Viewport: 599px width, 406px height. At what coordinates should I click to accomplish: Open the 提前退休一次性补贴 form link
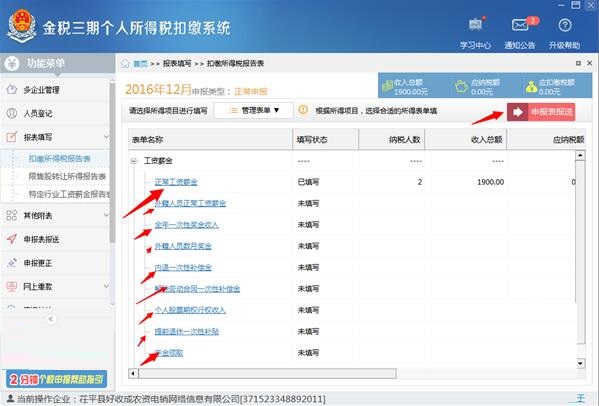(186, 331)
